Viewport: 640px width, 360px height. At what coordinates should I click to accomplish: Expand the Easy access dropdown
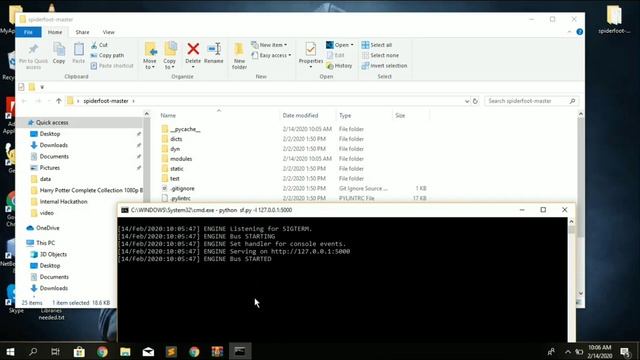(271, 55)
